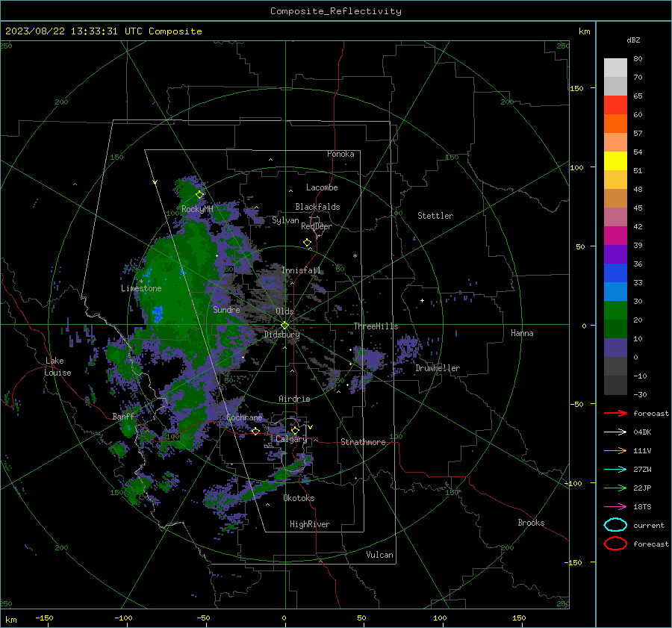Click the Okotoks city label
The width and height of the screenshot is (672, 628).
tap(299, 498)
